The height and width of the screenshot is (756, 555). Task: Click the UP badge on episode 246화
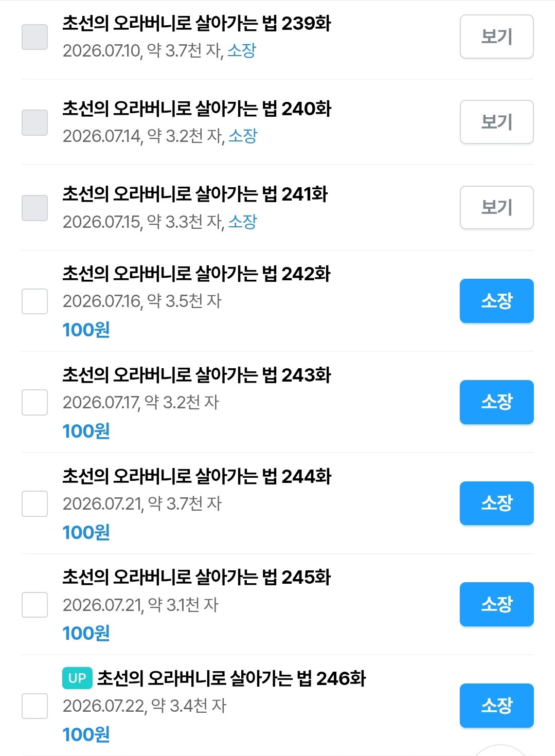77,678
